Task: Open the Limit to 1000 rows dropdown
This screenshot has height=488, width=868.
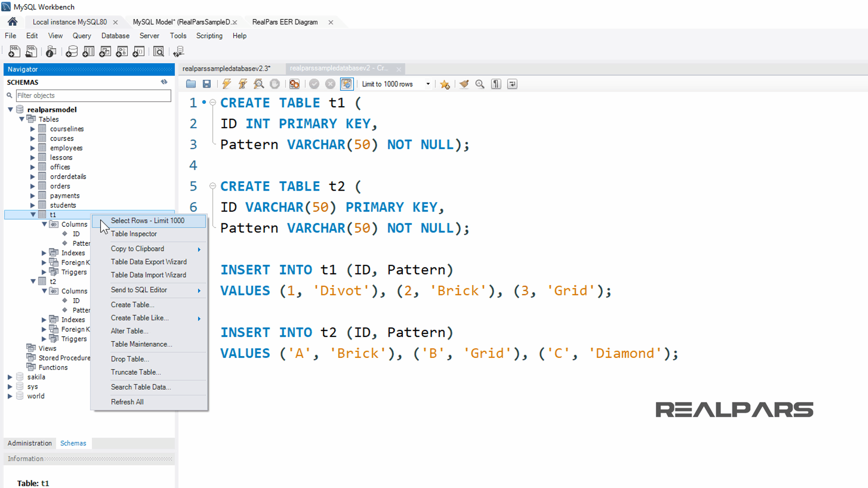Action: click(x=428, y=84)
